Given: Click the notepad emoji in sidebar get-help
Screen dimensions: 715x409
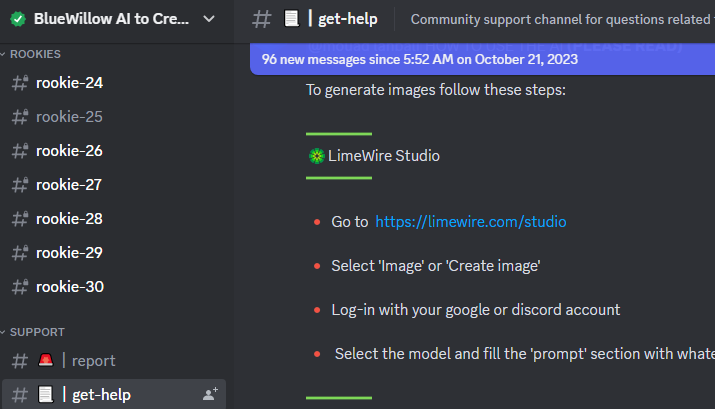Looking at the screenshot, I should tap(46, 394).
